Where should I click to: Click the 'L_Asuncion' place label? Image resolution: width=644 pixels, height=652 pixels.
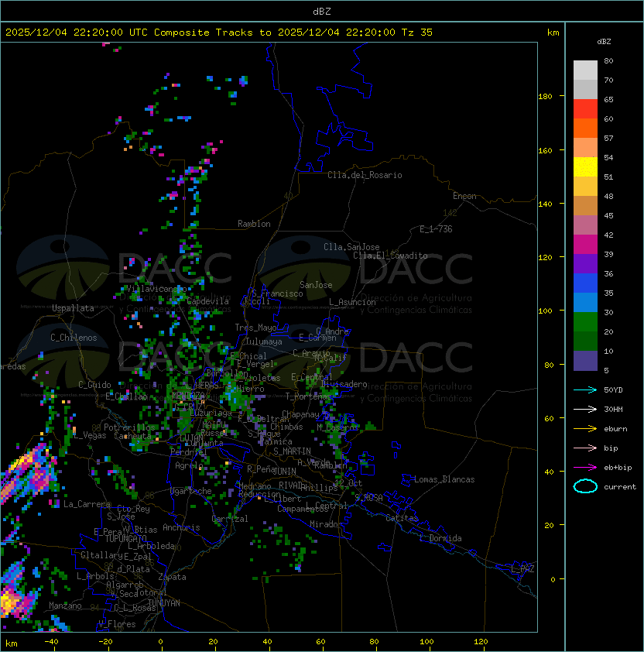coord(352,302)
